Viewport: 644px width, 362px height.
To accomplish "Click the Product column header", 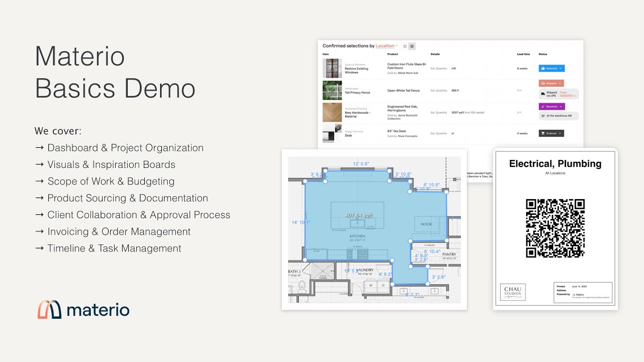I will click(x=392, y=54).
